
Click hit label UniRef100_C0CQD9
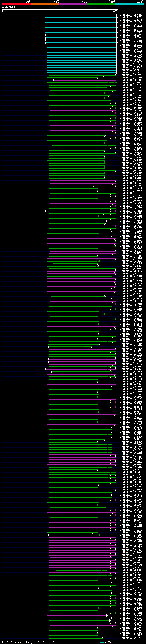point(131,120)
